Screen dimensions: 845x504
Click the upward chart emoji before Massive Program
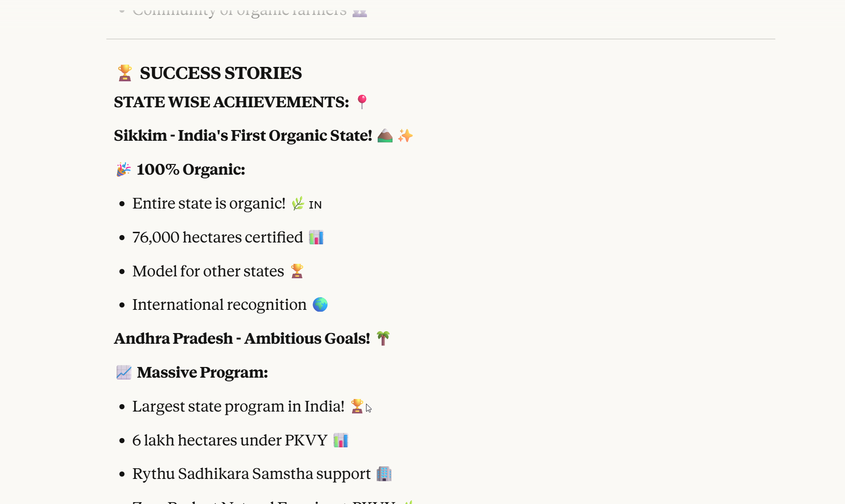coord(124,373)
